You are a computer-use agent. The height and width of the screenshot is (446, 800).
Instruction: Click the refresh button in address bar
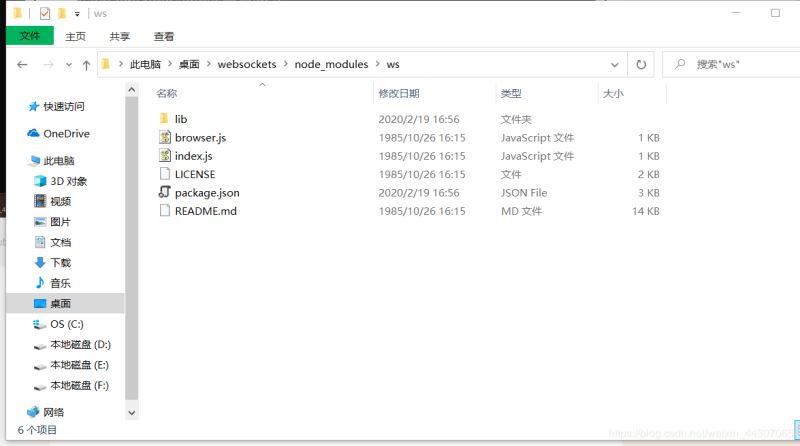642,64
